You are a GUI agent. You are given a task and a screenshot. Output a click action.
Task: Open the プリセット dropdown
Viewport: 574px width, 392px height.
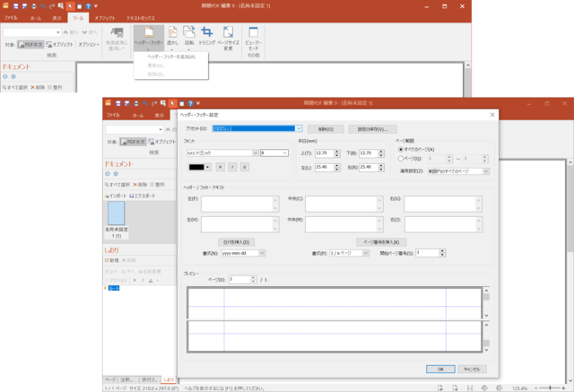pyautogui.click(x=299, y=128)
